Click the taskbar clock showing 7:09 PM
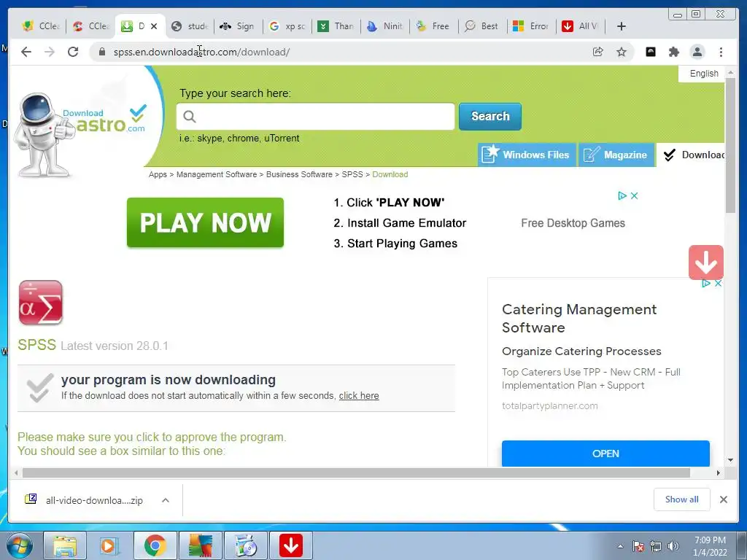This screenshot has height=560, width=747. 710,546
